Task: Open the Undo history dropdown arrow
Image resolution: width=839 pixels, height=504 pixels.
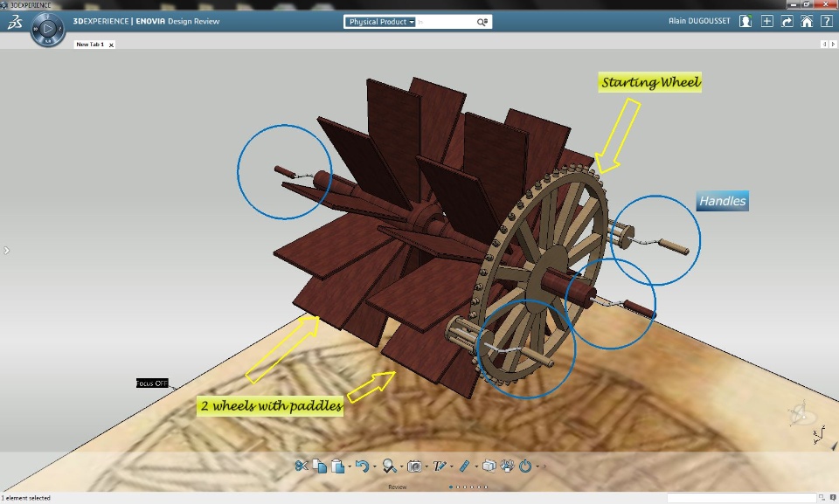Action: [x=374, y=466]
